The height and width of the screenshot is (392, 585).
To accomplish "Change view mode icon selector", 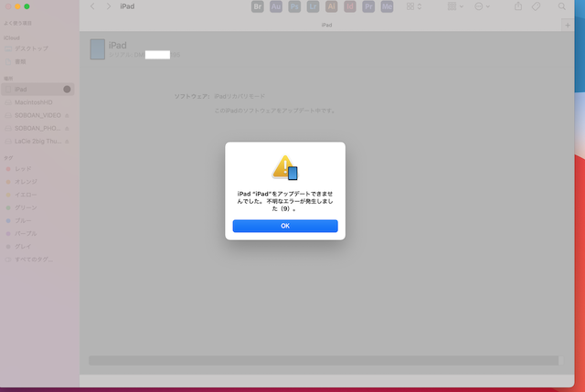I will pyautogui.click(x=414, y=6).
